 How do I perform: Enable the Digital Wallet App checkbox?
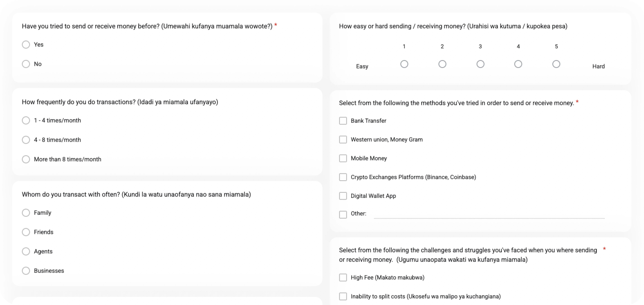[x=343, y=196]
